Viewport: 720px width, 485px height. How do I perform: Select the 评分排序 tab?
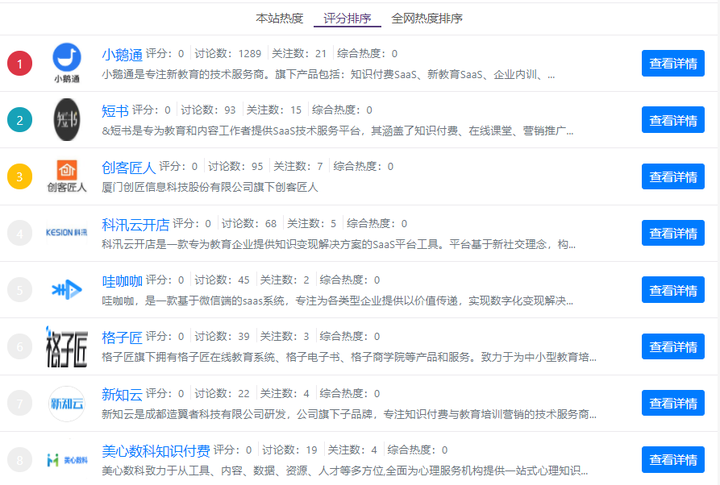[x=347, y=18]
